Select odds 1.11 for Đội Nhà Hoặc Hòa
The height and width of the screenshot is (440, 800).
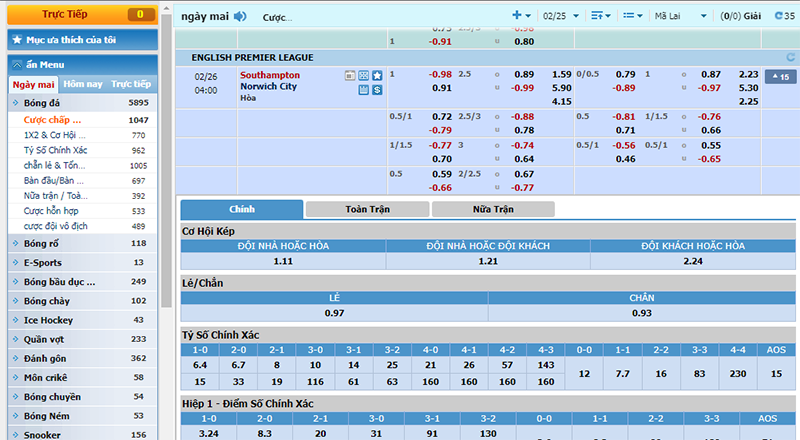click(x=283, y=261)
